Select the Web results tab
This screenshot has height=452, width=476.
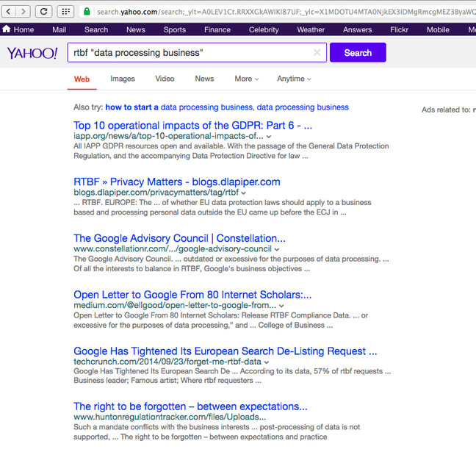click(82, 79)
